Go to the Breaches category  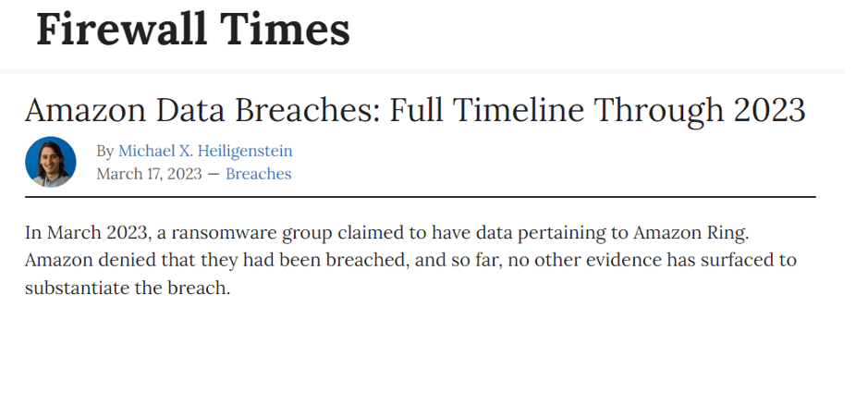pyautogui.click(x=259, y=174)
